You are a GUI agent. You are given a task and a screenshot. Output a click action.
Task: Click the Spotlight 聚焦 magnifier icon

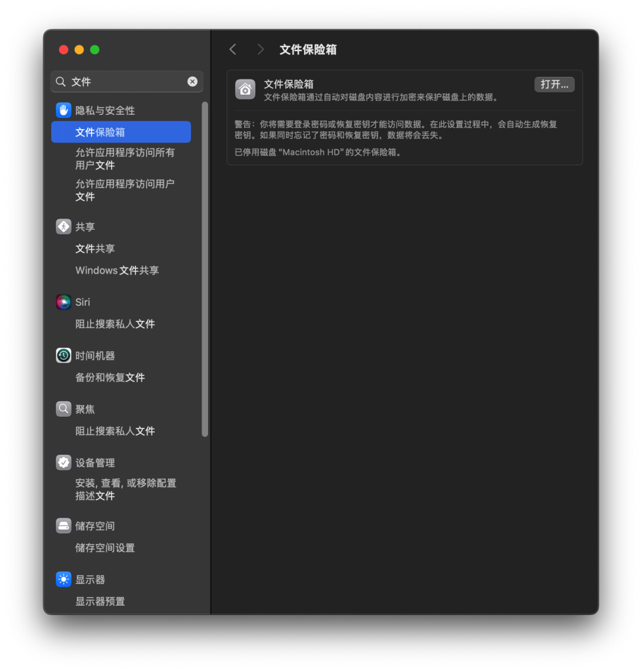point(64,409)
